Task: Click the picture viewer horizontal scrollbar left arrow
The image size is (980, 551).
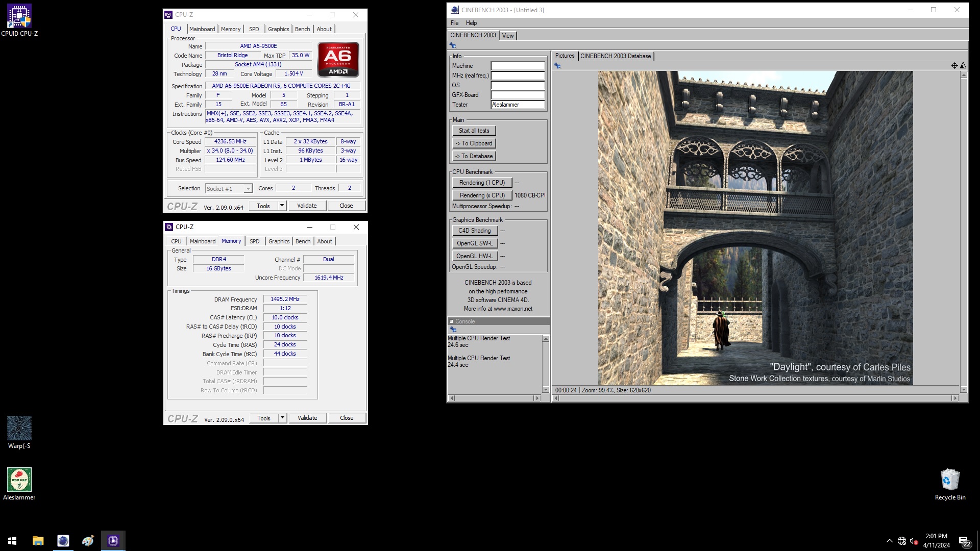Action: pyautogui.click(x=556, y=398)
